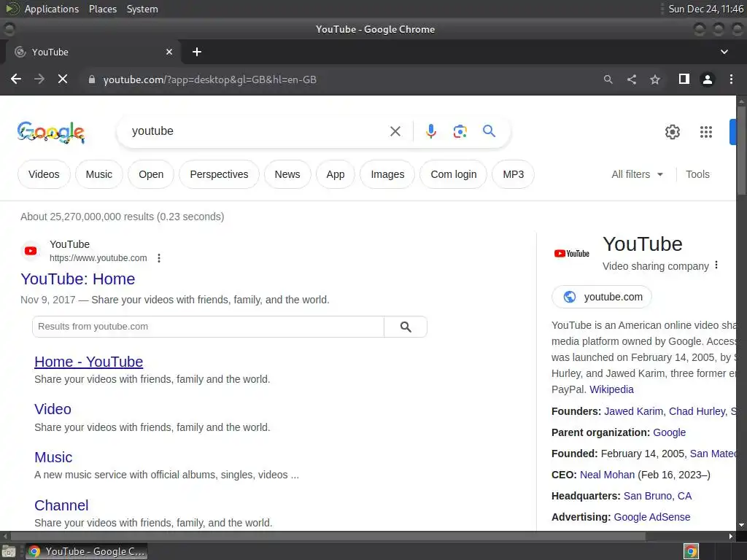The image size is (747, 560).
Task: Click the vertical scrollbar thumb
Action: (x=741, y=150)
